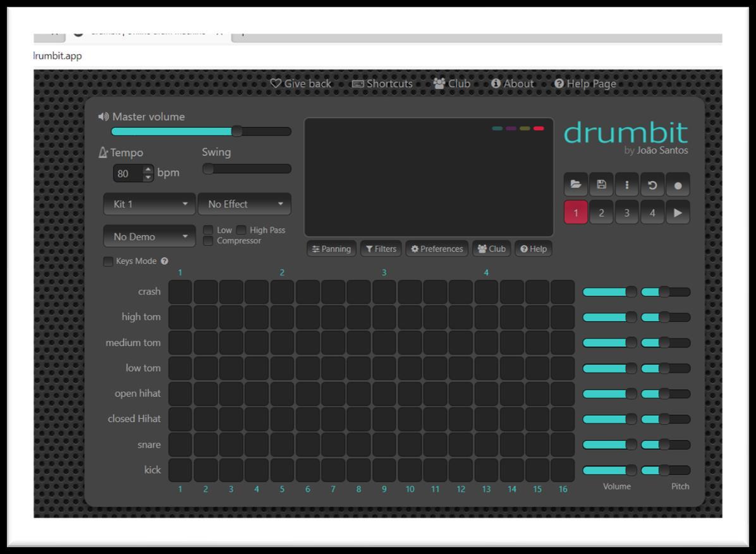
Task: Adjust the crash volume slider
Action: 609,292
